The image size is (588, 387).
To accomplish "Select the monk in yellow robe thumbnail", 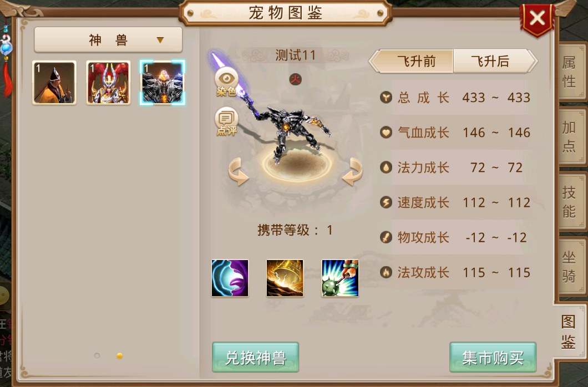I will tap(54, 83).
